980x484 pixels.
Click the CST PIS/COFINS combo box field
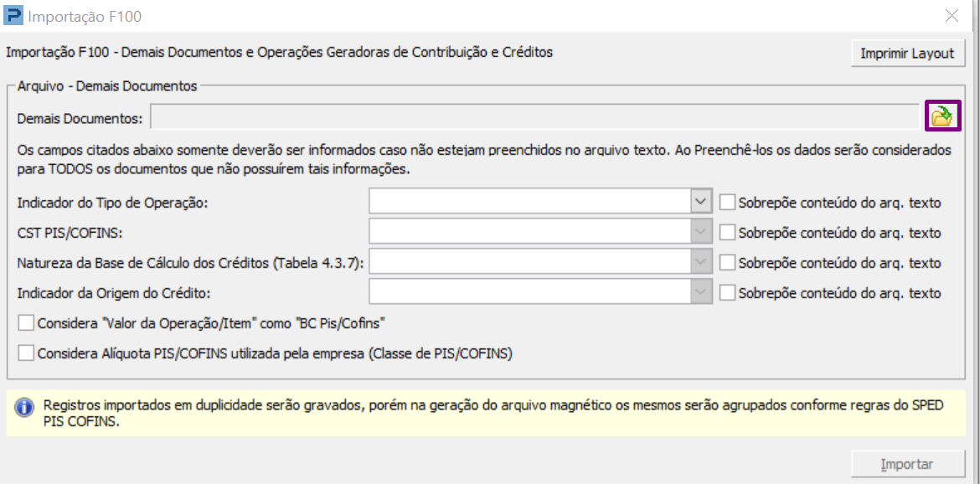click(x=529, y=232)
